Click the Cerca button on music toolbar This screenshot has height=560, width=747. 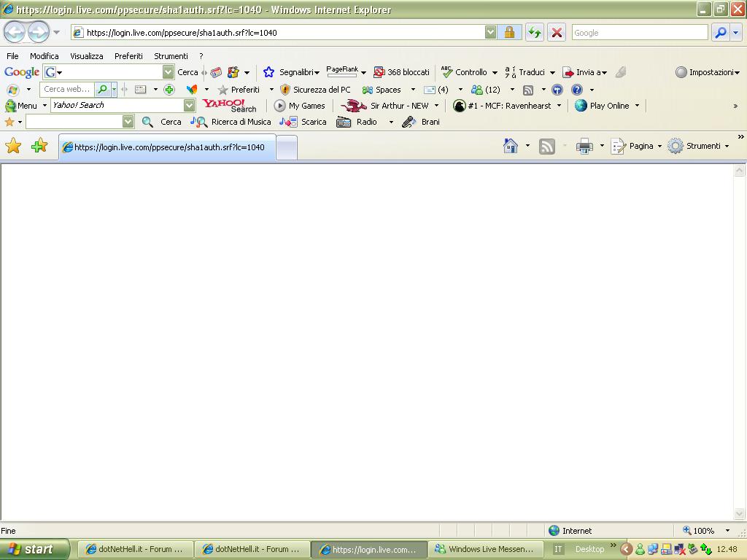(x=161, y=122)
